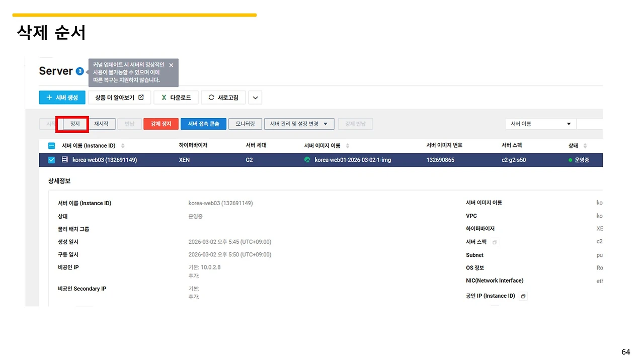
Task: Click the image number 132690865
Action: tap(440, 160)
